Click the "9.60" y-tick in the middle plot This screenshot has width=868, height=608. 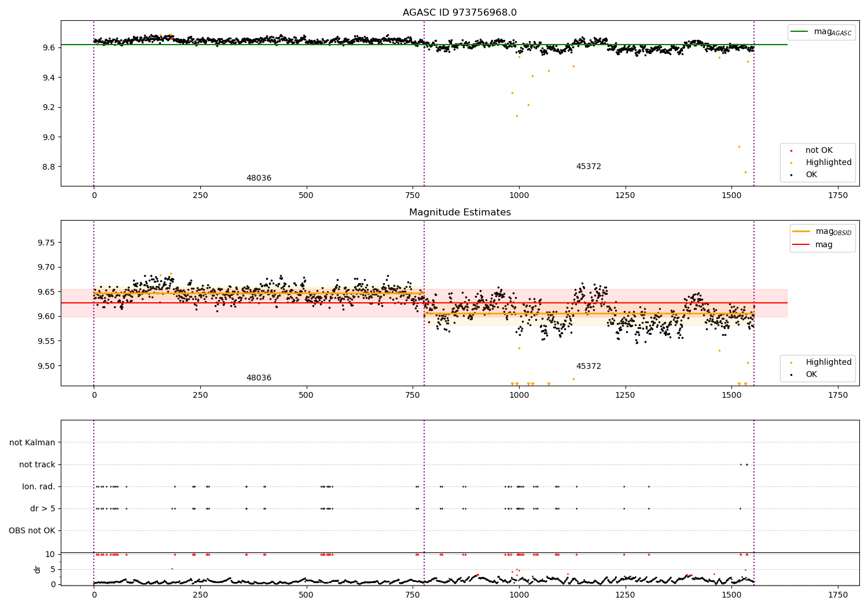tap(46, 316)
